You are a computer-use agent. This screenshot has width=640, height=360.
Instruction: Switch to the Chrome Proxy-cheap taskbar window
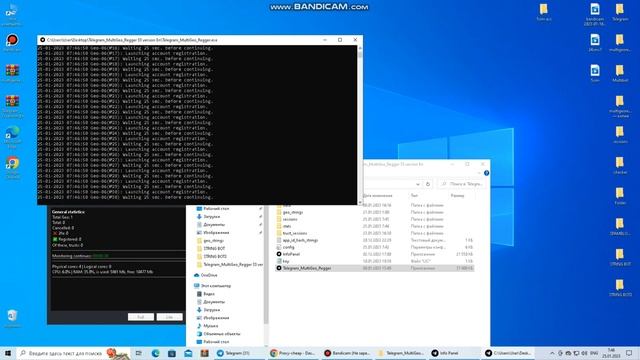point(293,353)
